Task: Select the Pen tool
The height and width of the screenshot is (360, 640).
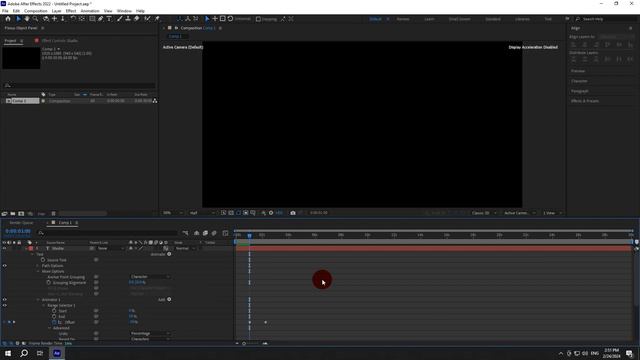Action: pyautogui.click(x=100, y=19)
